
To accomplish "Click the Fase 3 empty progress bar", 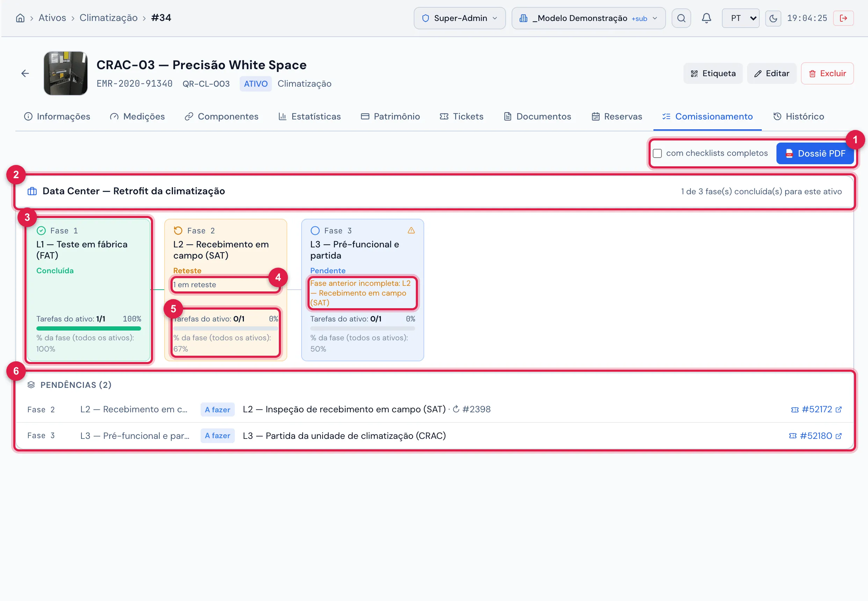I will (x=362, y=328).
